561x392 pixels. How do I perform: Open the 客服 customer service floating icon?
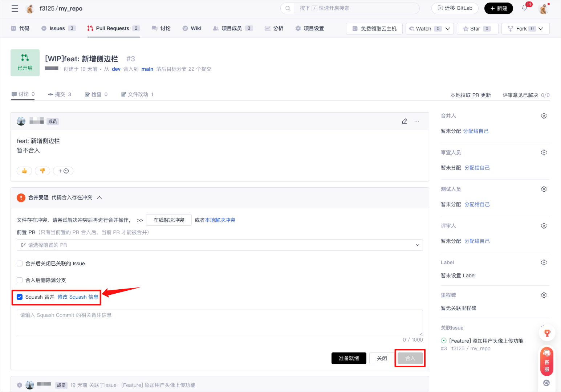[546, 361]
